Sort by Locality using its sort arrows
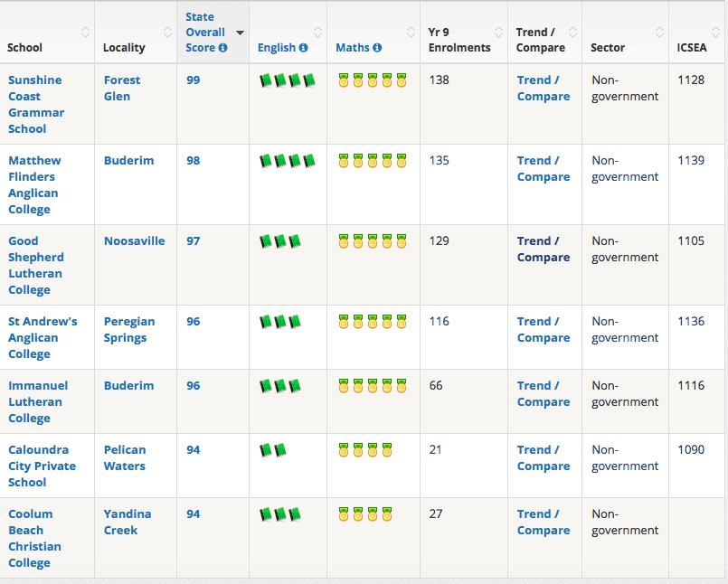Image resolution: width=728 pixels, height=584 pixels. pos(167,32)
